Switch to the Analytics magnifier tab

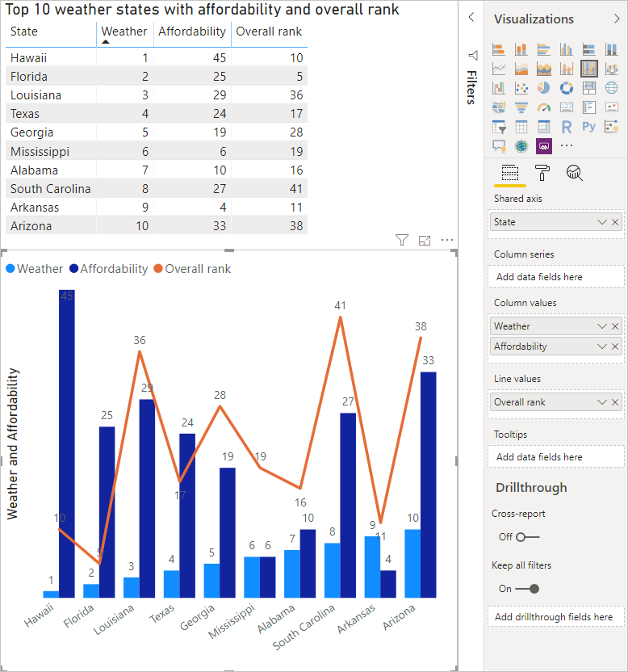click(574, 173)
